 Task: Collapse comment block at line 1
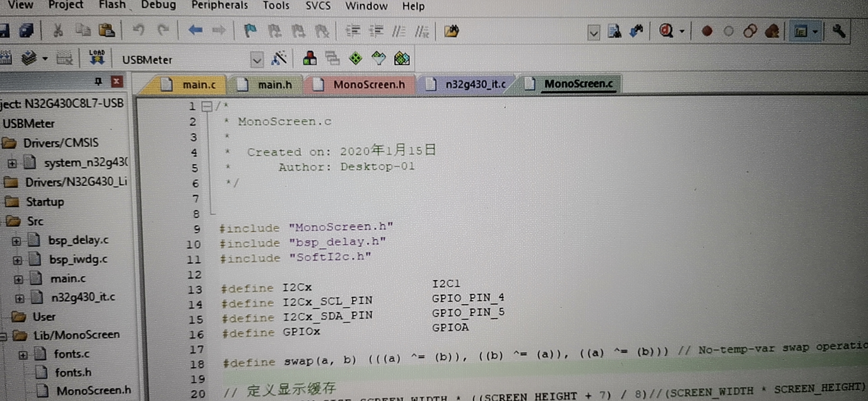(206, 107)
